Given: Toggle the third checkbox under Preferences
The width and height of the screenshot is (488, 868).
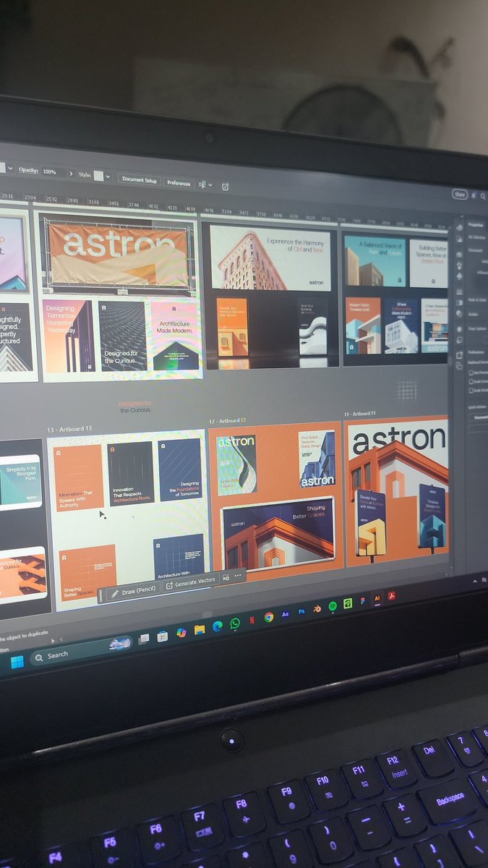Looking at the screenshot, I should pyautogui.click(x=471, y=390).
